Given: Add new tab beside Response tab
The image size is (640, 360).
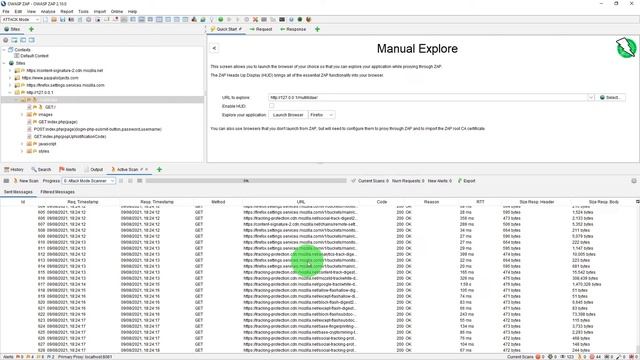Looking at the screenshot, I should [x=317, y=29].
